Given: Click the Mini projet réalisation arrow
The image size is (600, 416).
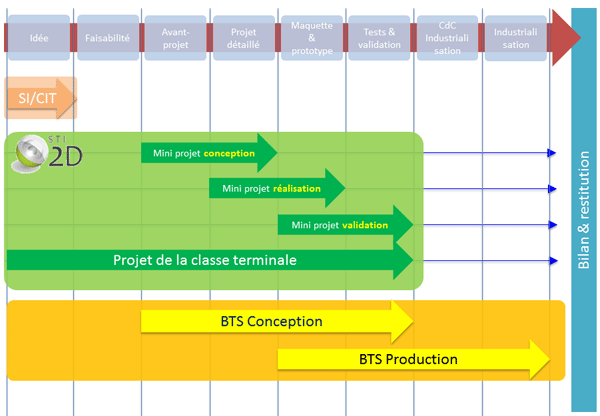Looking at the screenshot, I should 273,188.
